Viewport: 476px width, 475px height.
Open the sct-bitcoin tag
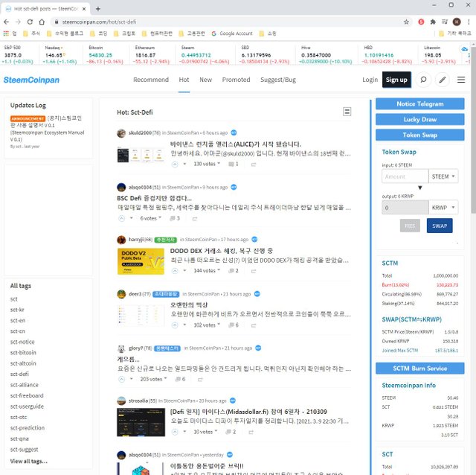click(x=23, y=352)
